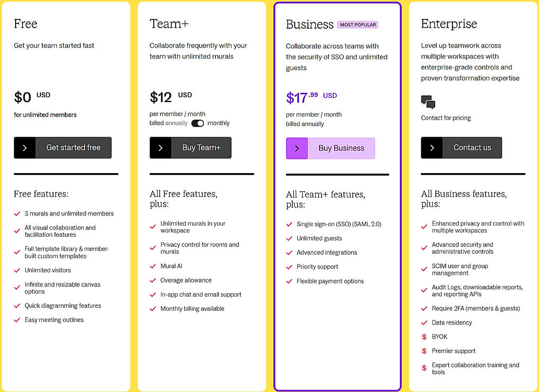Click the Single sign-on (SSO) feature text

[339, 224]
